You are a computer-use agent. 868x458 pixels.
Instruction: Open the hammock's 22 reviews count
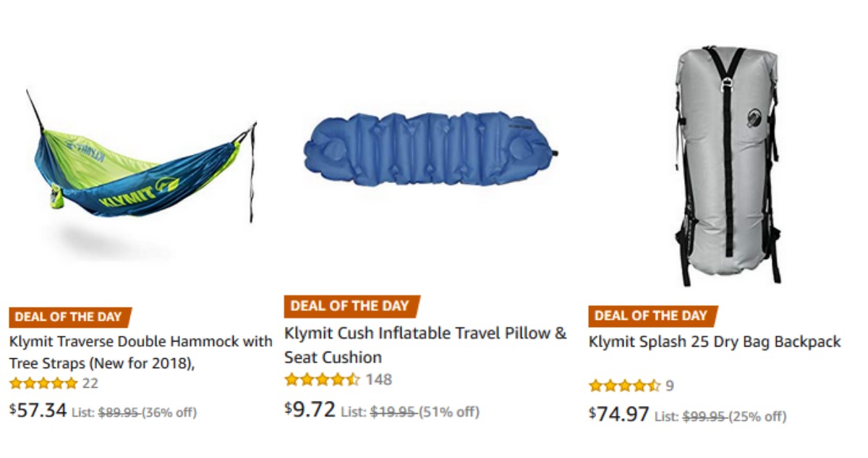[x=90, y=383]
